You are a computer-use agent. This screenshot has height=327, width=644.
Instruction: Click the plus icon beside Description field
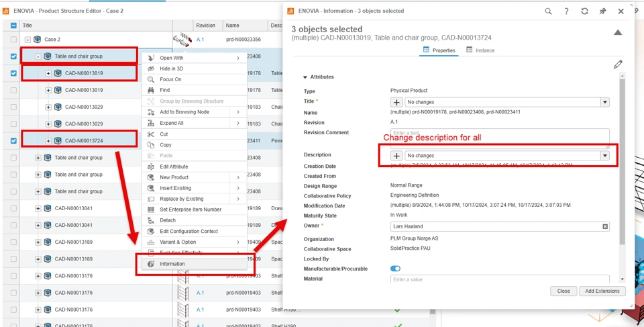point(396,156)
